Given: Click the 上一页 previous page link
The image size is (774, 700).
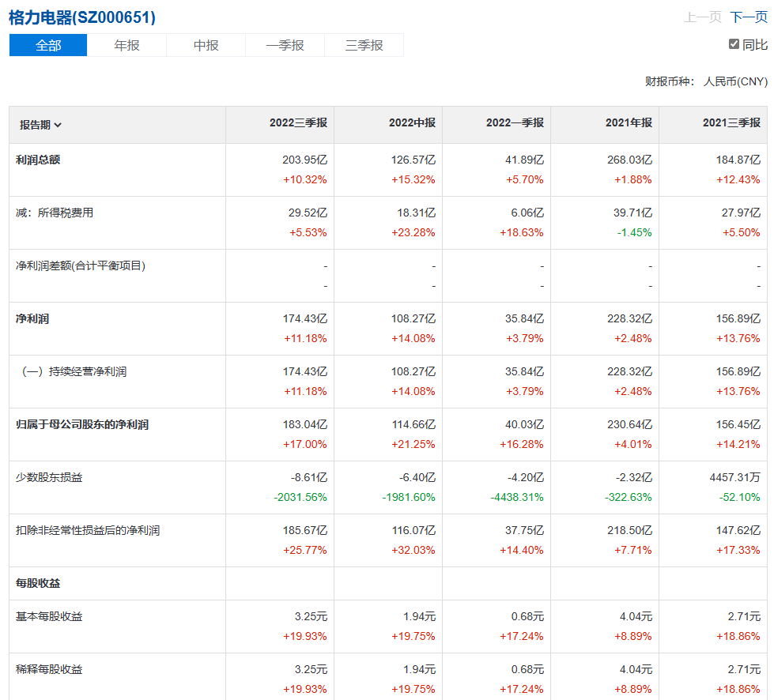Looking at the screenshot, I should pyautogui.click(x=702, y=17).
